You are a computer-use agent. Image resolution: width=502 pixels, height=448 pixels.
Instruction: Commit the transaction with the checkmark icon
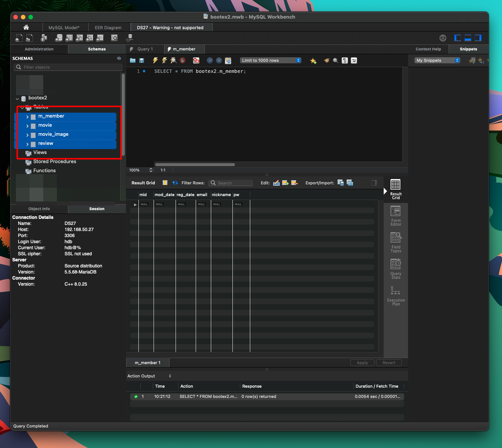click(x=210, y=60)
